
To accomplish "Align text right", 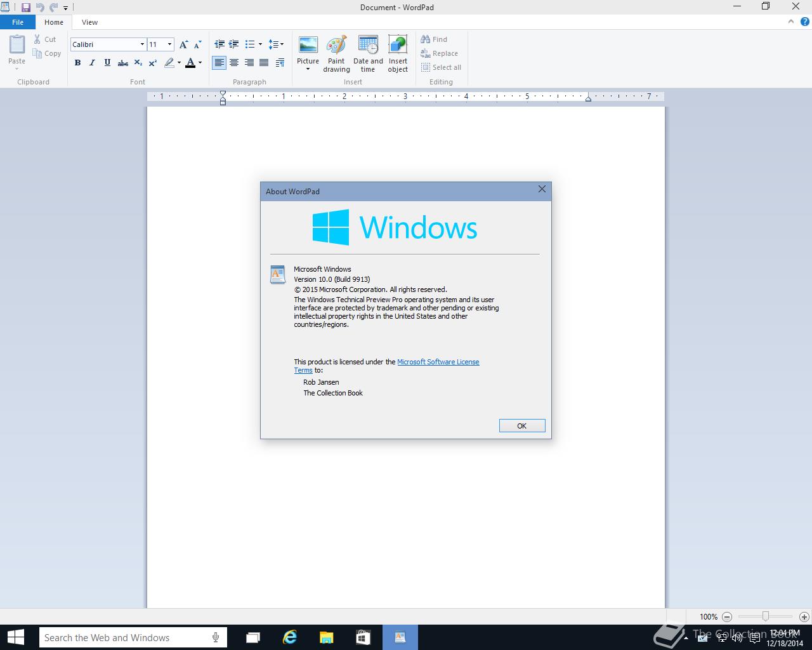I will click(x=249, y=62).
